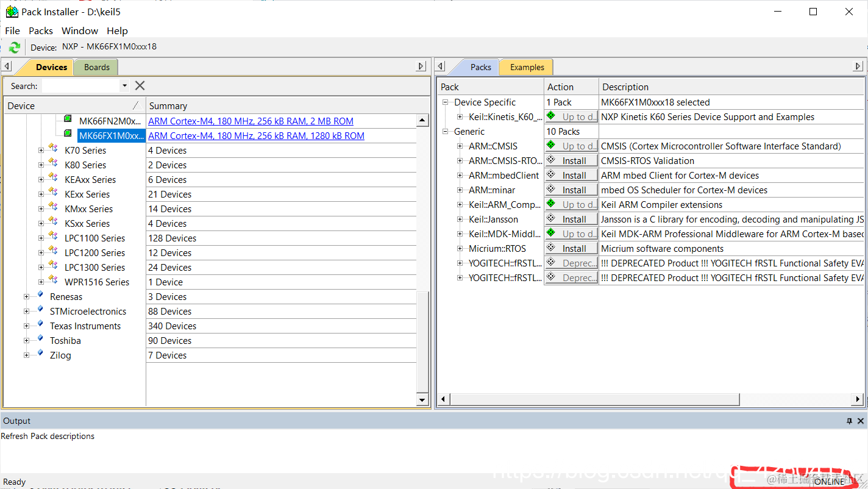Collapse the Device Specific pack group
Screen dimensions: 868x489
[446, 102]
